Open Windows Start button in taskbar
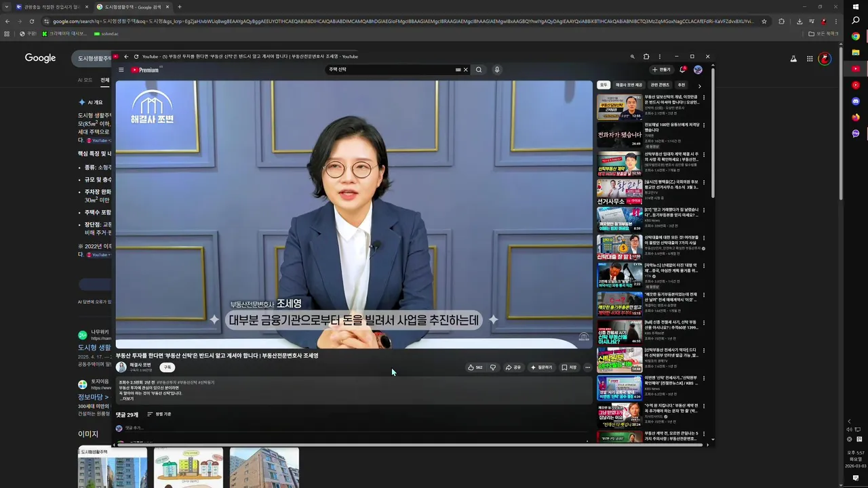Screen dimensions: 868x488 click(x=855, y=7)
